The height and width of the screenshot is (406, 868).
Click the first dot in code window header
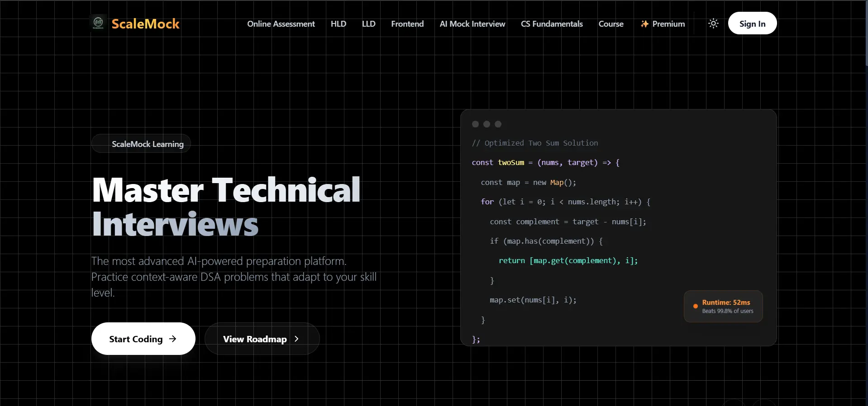click(475, 124)
